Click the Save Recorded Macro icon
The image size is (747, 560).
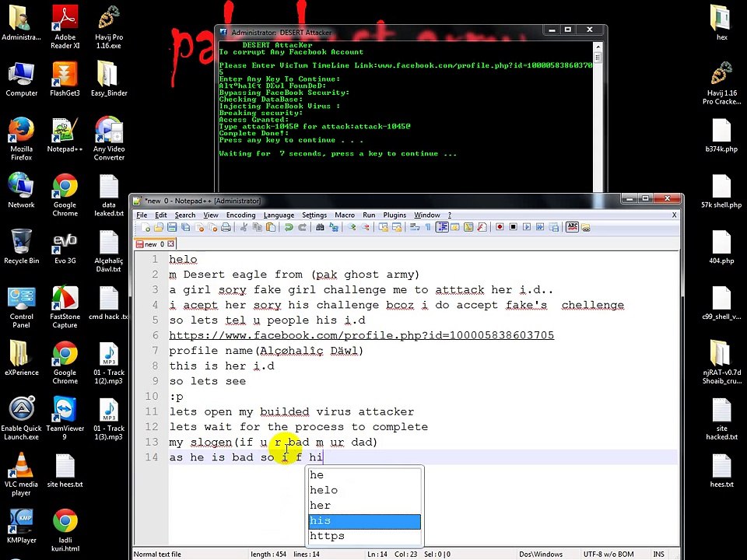click(553, 228)
